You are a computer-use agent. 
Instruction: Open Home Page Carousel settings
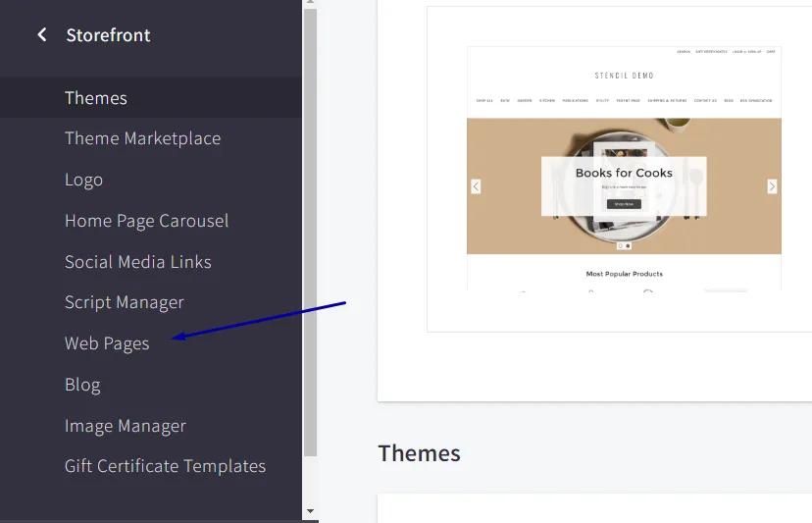coord(146,221)
